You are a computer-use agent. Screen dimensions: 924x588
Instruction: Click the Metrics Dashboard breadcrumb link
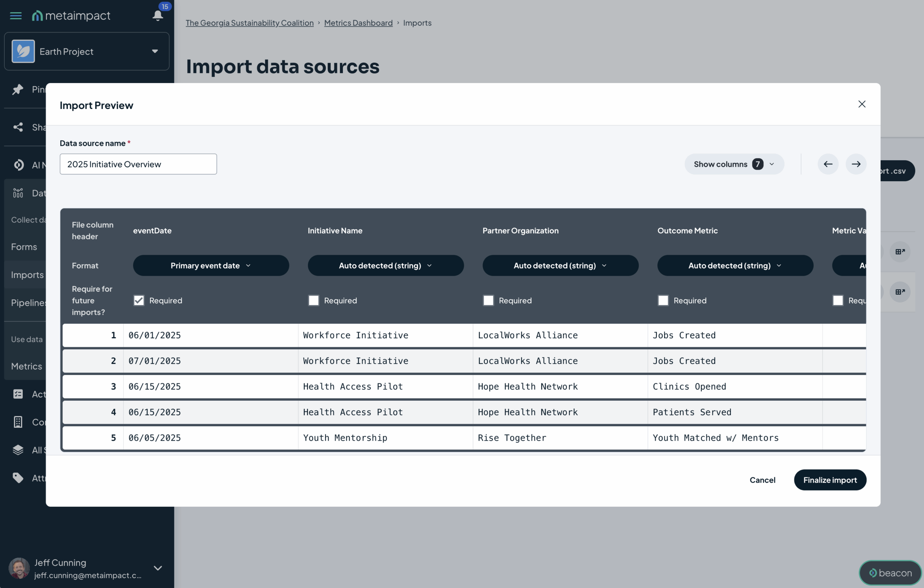(x=358, y=23)
